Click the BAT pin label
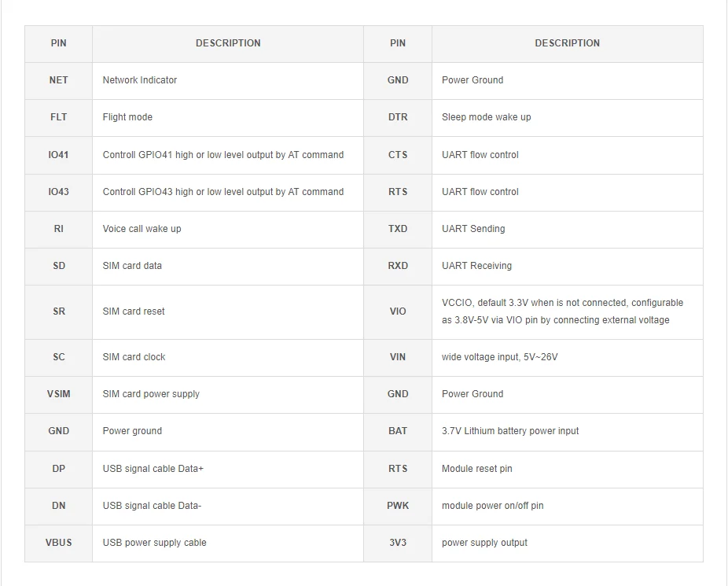This screenshot has width=728, height=586. 398,431
